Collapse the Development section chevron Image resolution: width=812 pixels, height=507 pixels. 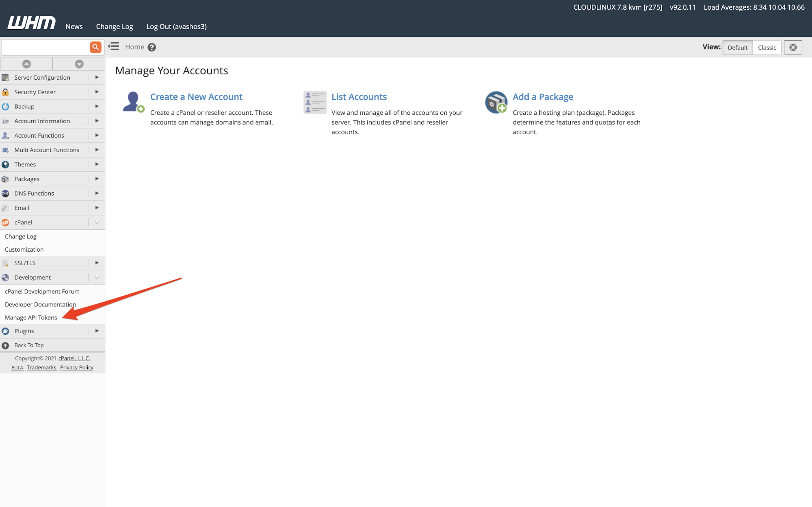pyautogui.click(x=97, y=277)
